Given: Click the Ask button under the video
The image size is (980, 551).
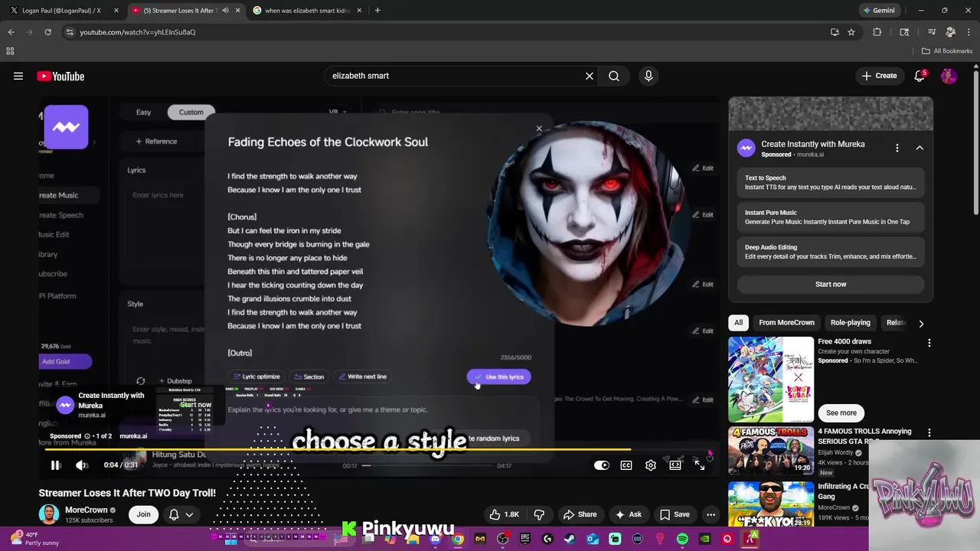Looking at the screenshot, I should [629, 514].
